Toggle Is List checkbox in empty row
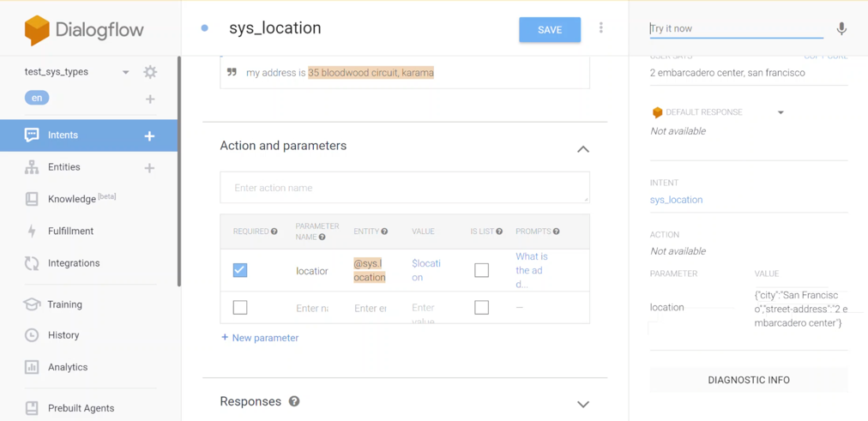The height and width of the screenshot is (421, 868). click(x=482, y=307)
